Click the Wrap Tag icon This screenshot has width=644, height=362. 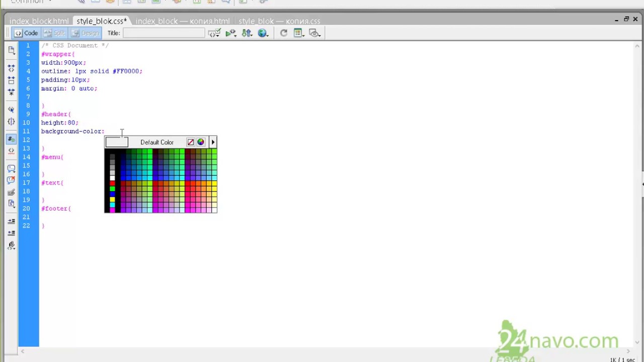[11, 192]
